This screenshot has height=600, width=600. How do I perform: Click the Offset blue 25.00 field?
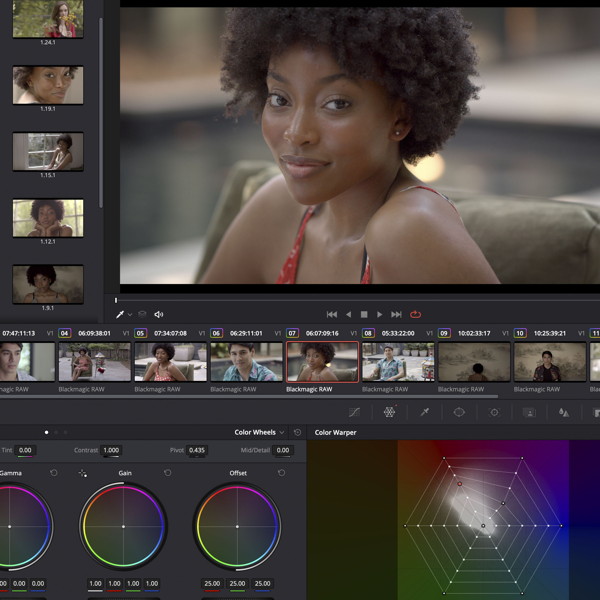[262, 584]
